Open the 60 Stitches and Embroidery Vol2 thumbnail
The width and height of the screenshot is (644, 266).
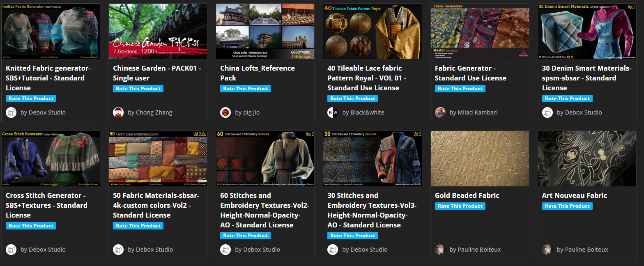265,159
